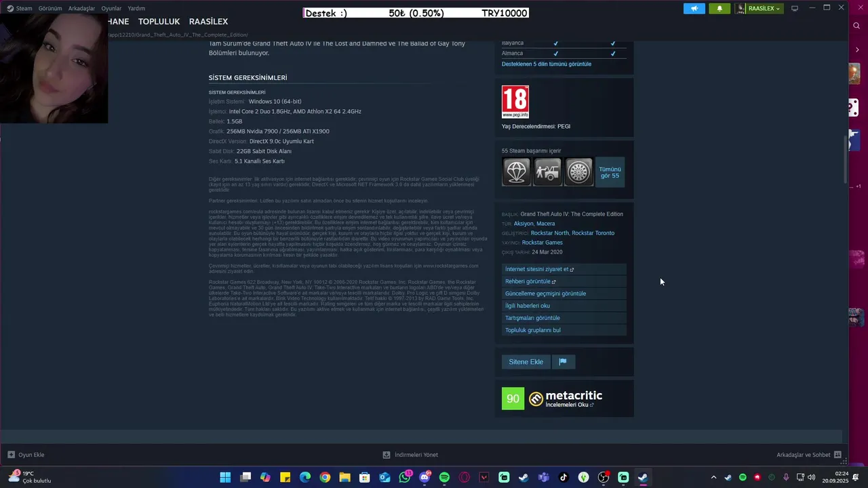Open Microsoft Store from taskbar

[x=365, y=477]
